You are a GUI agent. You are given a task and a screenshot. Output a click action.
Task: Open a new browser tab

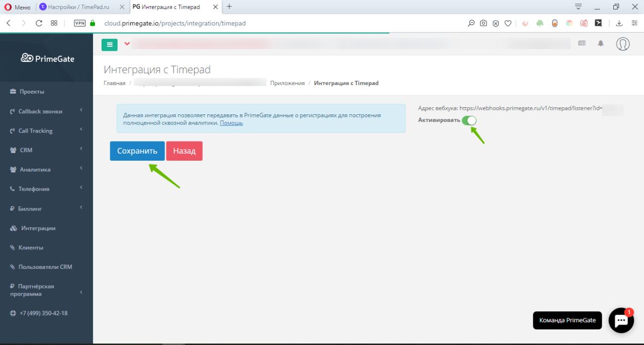pyautogui.click(x=229, y=7)
